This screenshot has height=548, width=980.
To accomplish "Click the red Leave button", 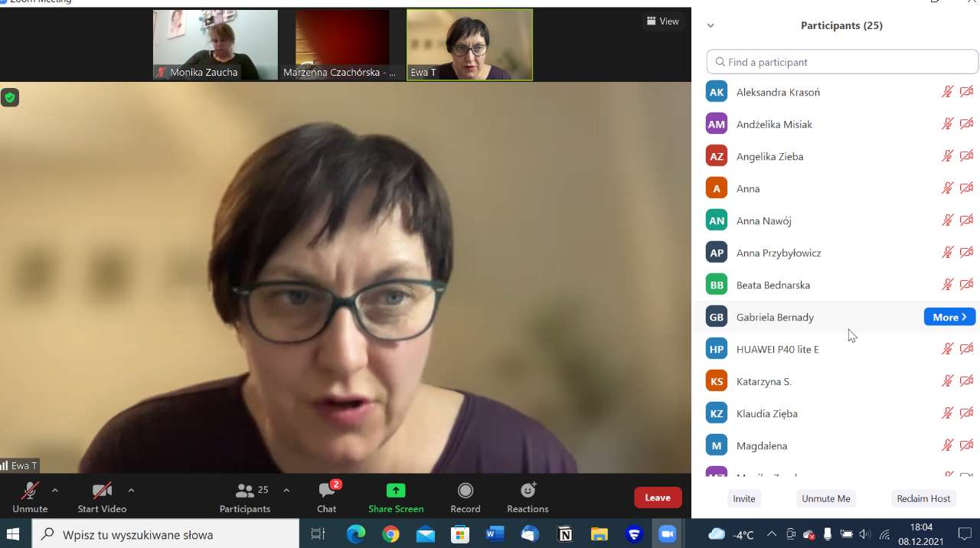I will point(658,497).
